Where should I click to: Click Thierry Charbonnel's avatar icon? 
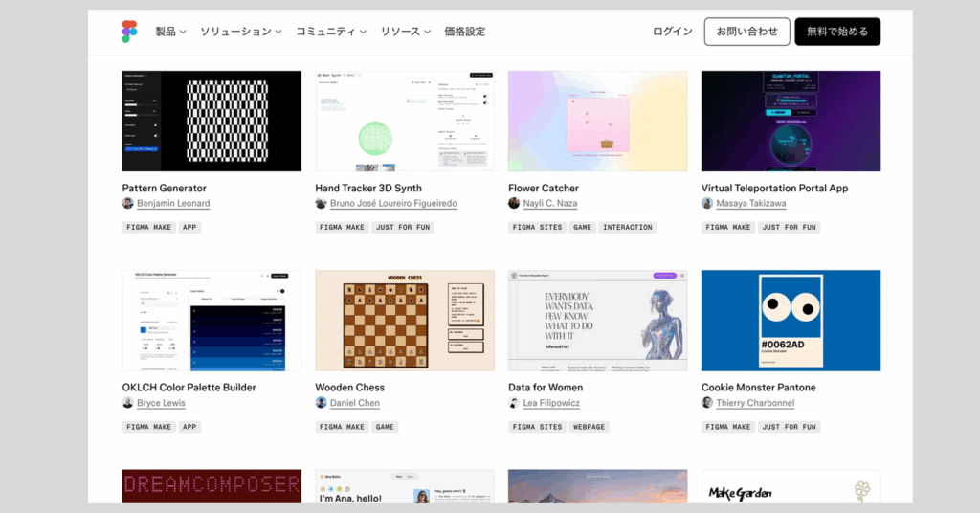click(707, 403)
